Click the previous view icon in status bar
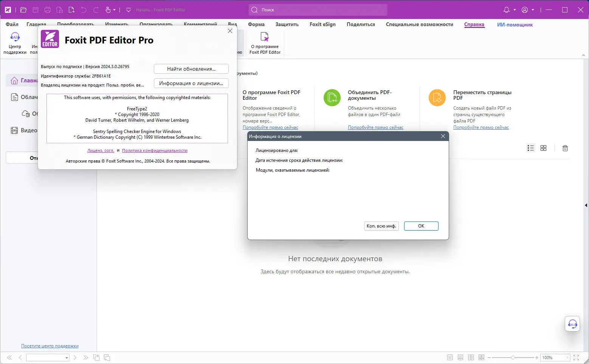Image resolution: width=589 pixels, height=364 pixels. (x=96, y=358)
